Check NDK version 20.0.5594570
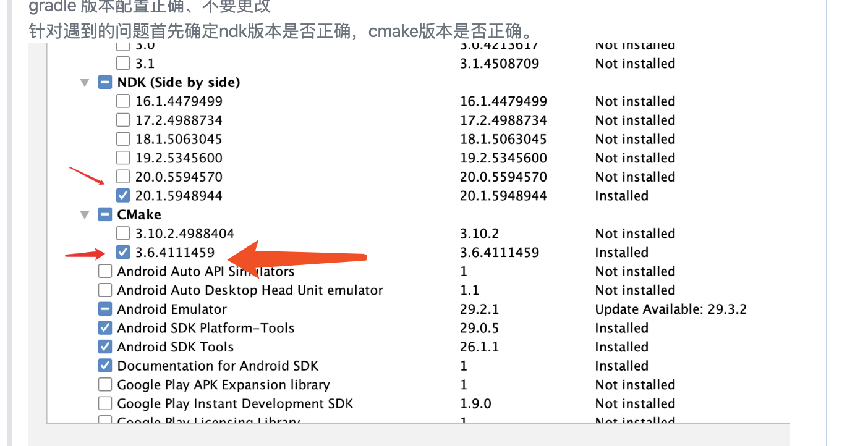868x446 pixels. click(122, 177)
